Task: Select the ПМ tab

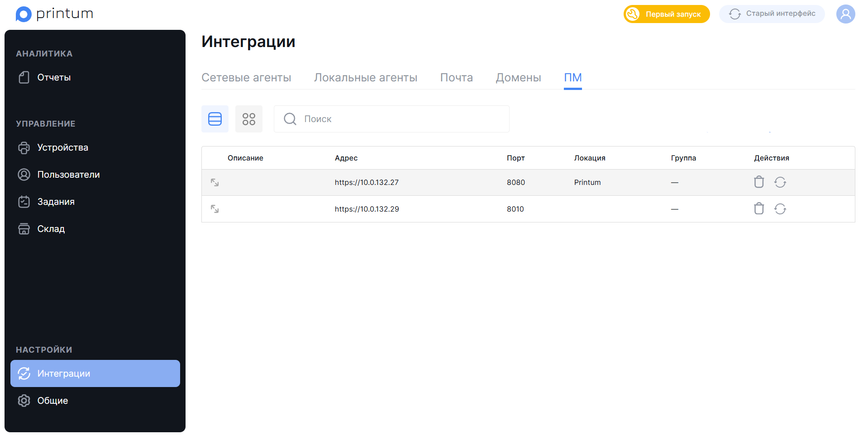Action: point(573,77)
